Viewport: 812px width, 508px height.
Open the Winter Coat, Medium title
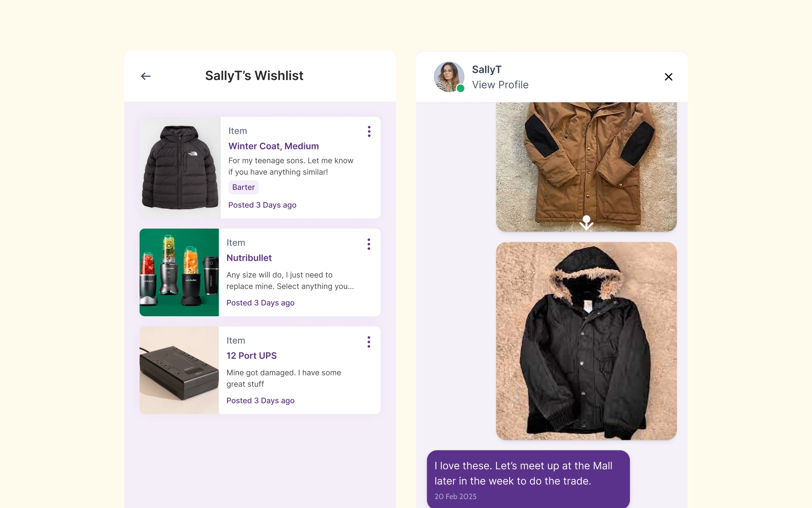coord(273,146)
